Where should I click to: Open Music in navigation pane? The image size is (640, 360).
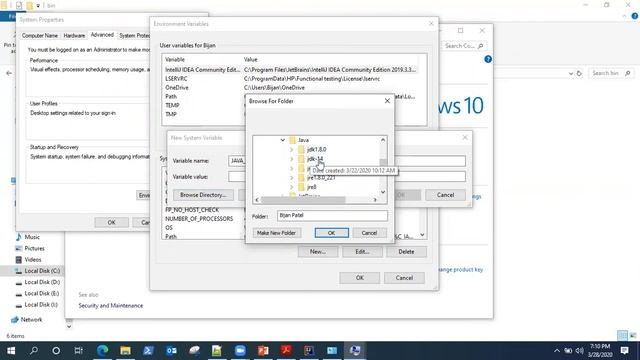[x=32, y=237]
